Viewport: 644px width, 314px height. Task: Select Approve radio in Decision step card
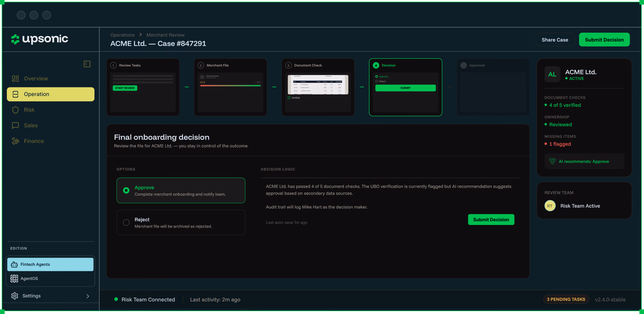377,76
